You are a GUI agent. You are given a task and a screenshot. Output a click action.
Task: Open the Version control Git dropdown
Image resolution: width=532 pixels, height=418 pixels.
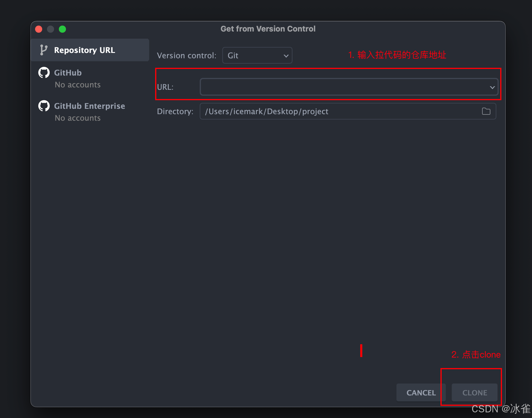[x=257, y=55]
